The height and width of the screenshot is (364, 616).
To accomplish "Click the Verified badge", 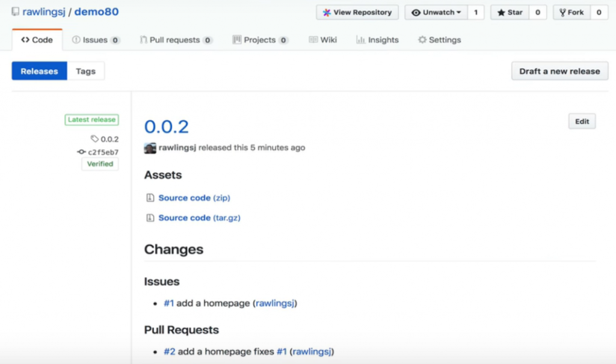I will pyautogui.click(x=100, y=164).
